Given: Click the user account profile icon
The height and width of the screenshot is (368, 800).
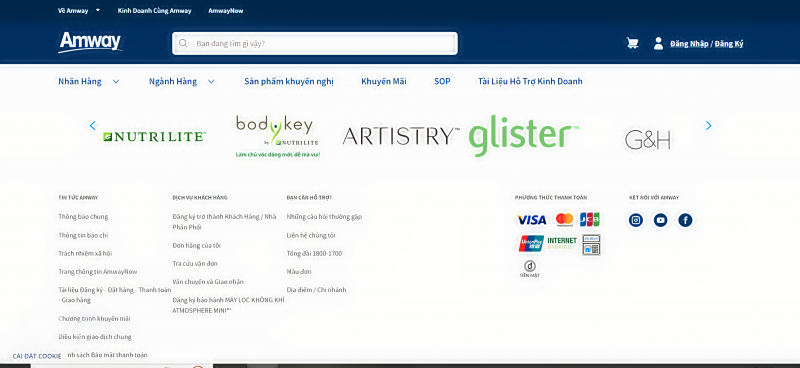Looking at the screenshot, I should coord(658,43).
